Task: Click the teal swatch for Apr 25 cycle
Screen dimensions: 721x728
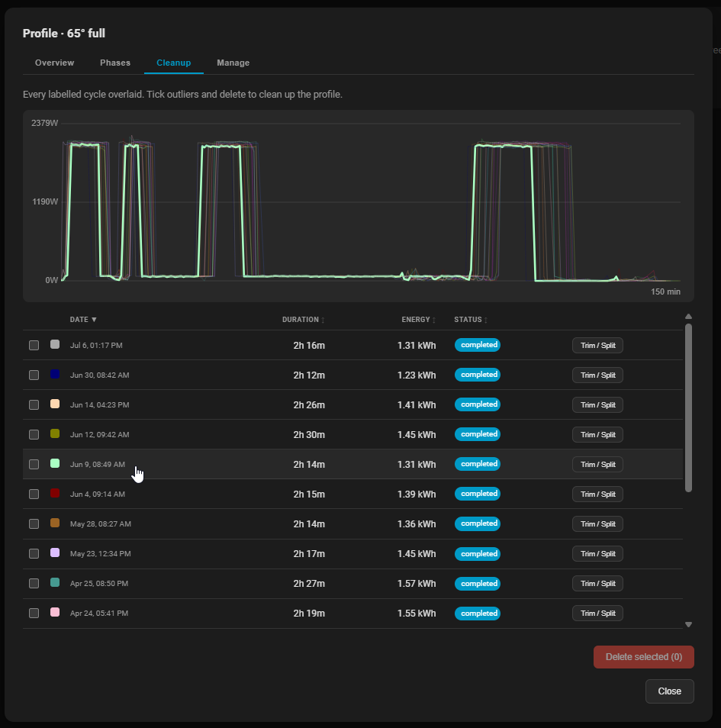Action: click(55, 582)
